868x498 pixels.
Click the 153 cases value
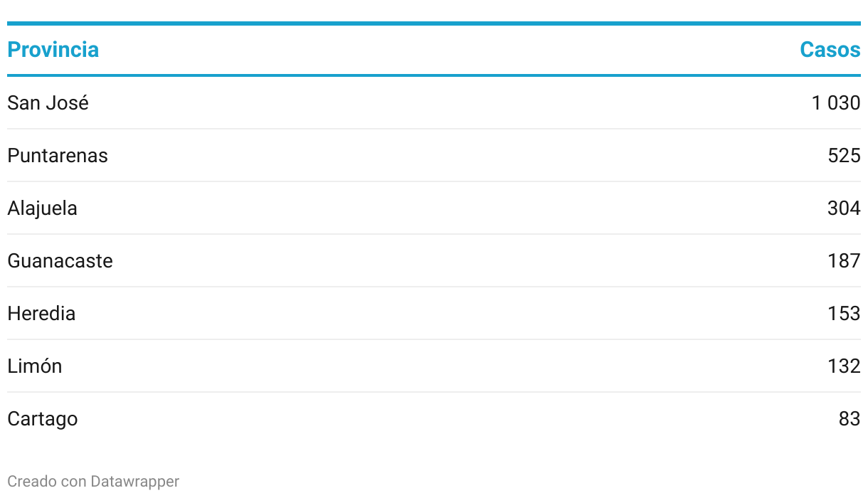pos(844,314)
